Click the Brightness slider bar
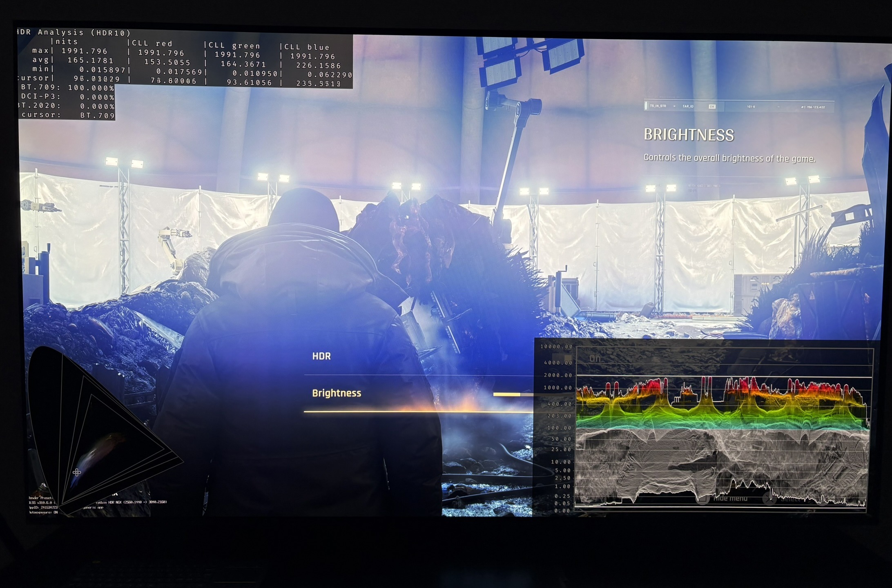The height and width of the screenshot is (588, 892). (513, 394)
